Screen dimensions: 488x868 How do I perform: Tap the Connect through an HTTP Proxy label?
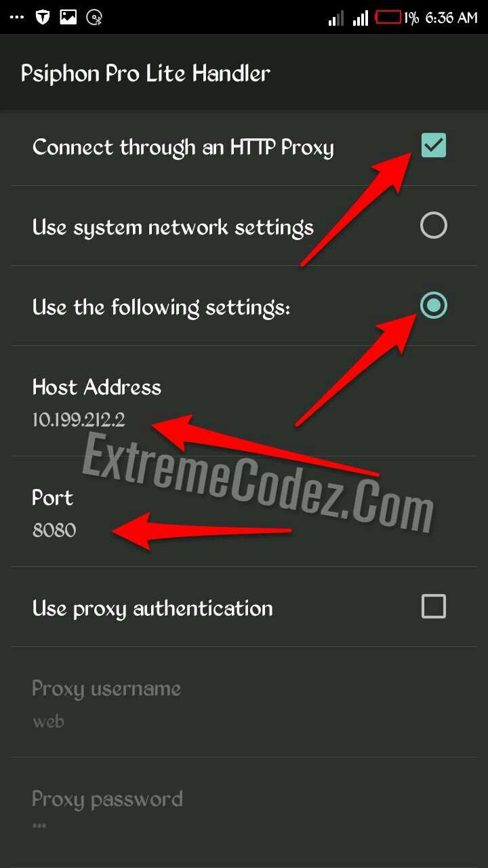(x=183, y=147)
